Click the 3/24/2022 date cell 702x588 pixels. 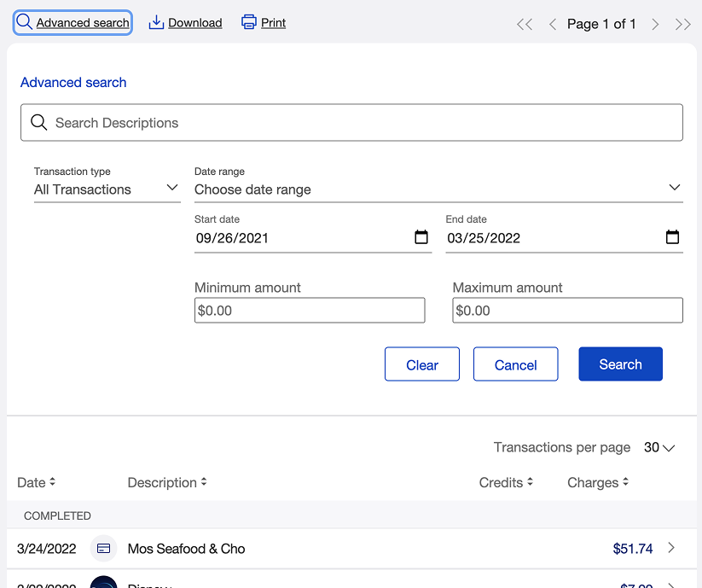pos(47,549)
